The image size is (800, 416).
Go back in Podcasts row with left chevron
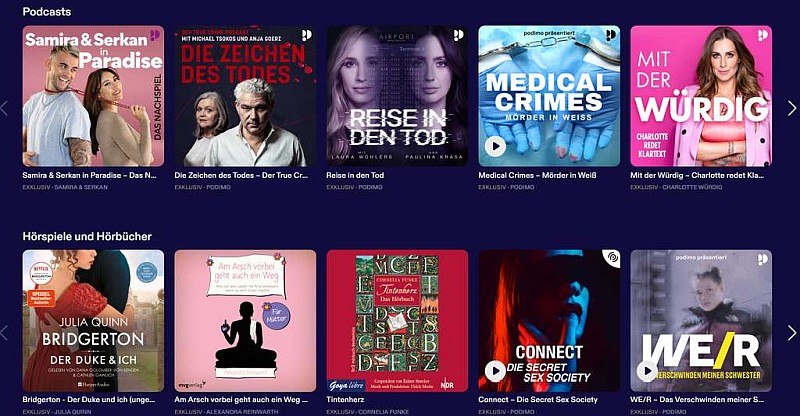[x=4, y=108]
